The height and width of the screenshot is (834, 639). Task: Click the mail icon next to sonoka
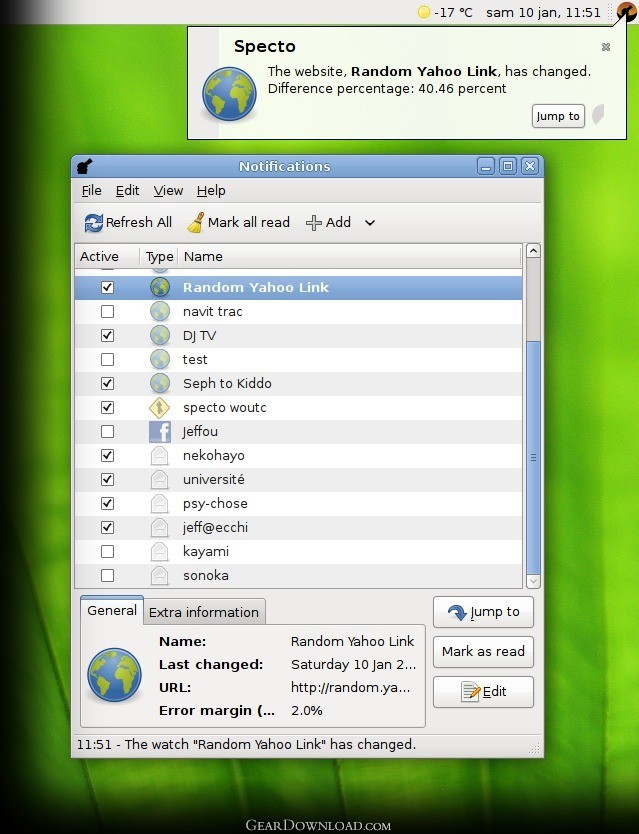[160, 575]
